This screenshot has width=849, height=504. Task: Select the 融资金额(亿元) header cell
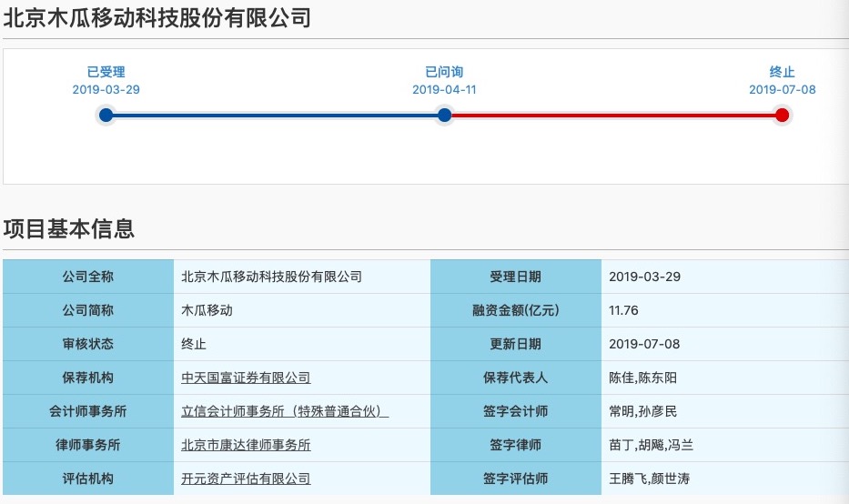point(515,310)
